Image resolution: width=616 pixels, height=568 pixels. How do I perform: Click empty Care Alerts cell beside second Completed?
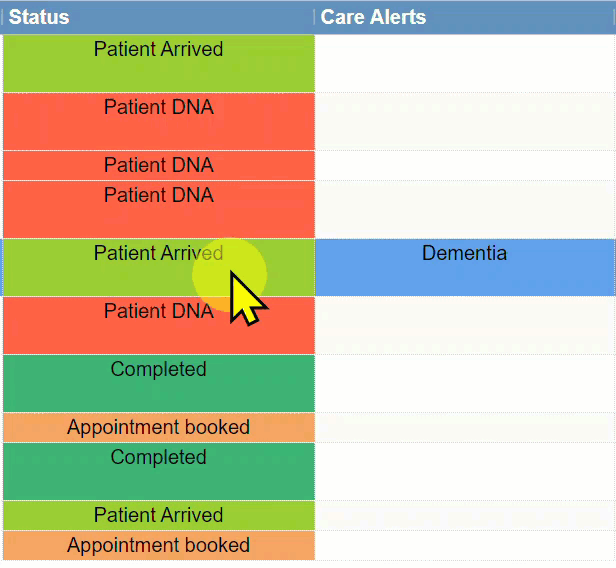click(x=464, y=471)
